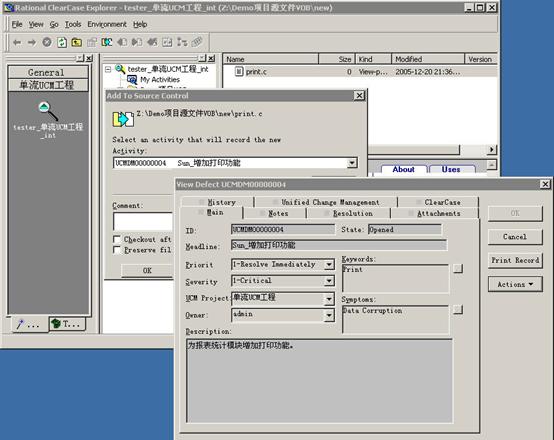Switch to the Notes tab
This screenshot has width=554, height=440.
click(275, 213)
